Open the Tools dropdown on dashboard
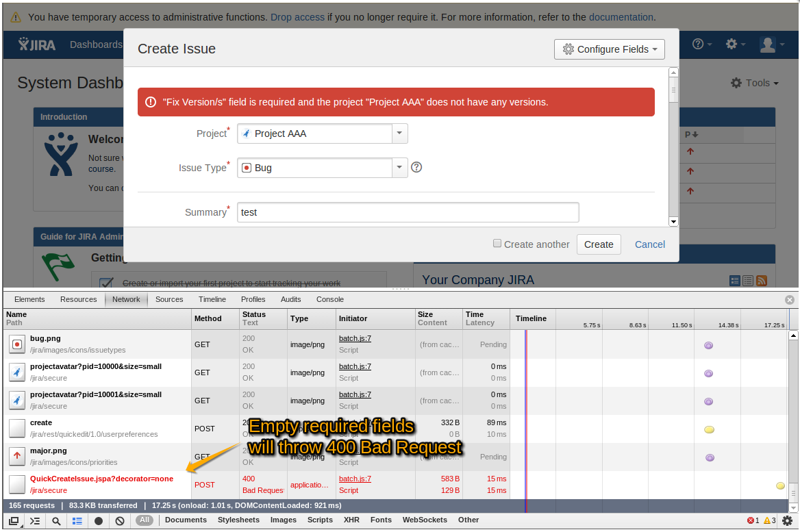Image resolution: width=800 pixels, height=532 pixels. pos(755,83)
